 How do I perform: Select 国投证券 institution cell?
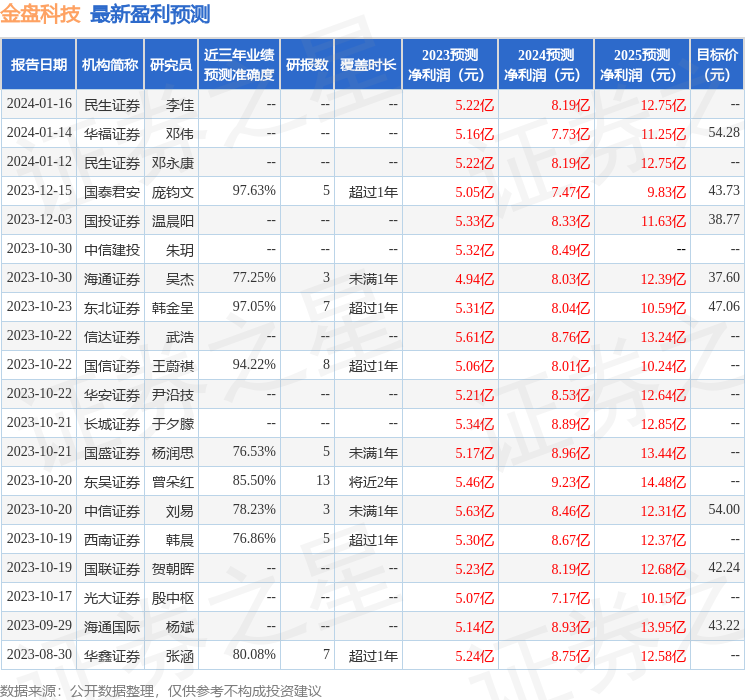[x=112, y=221]
